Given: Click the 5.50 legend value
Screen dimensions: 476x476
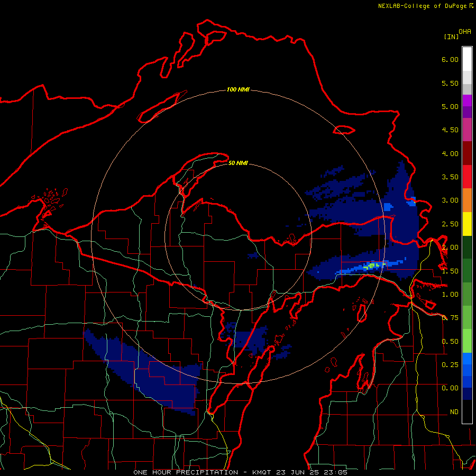Looking at the screenshot, I should coord(450,83).
